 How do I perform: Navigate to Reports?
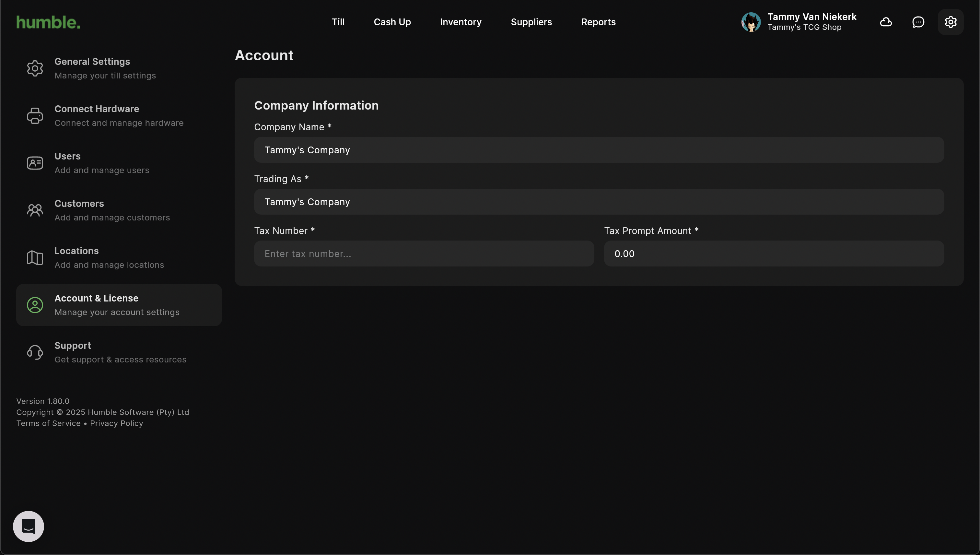coord(598,22)
